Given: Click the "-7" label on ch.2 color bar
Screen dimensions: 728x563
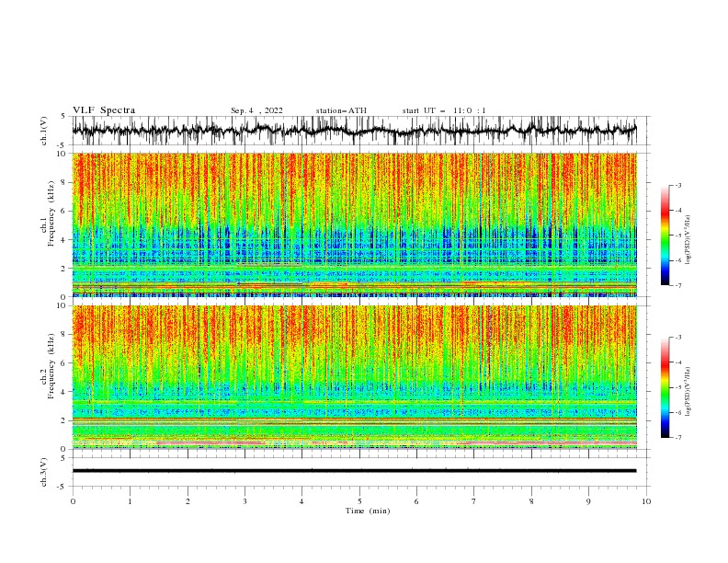Looking at the screenshot, I should 677,437.
